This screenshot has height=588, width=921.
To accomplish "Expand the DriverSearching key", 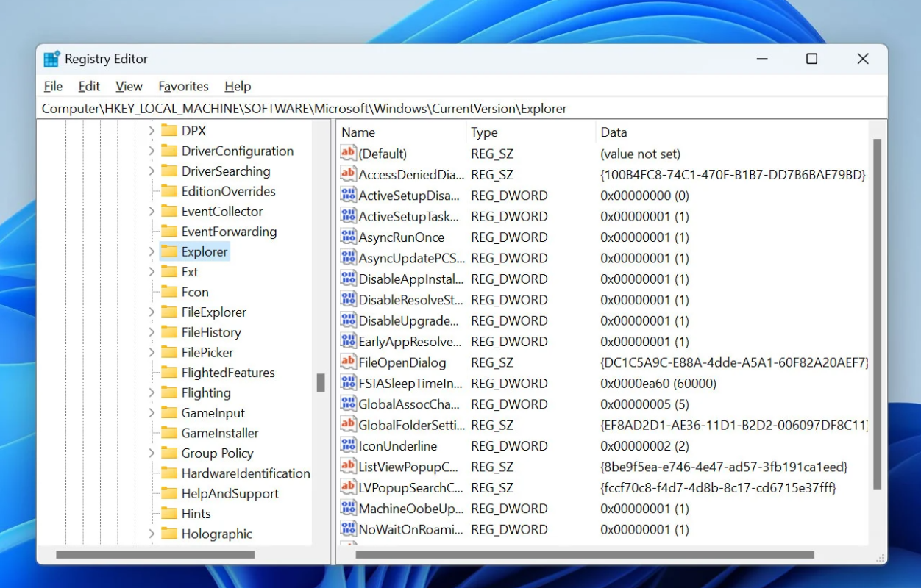I will (152, 171).
